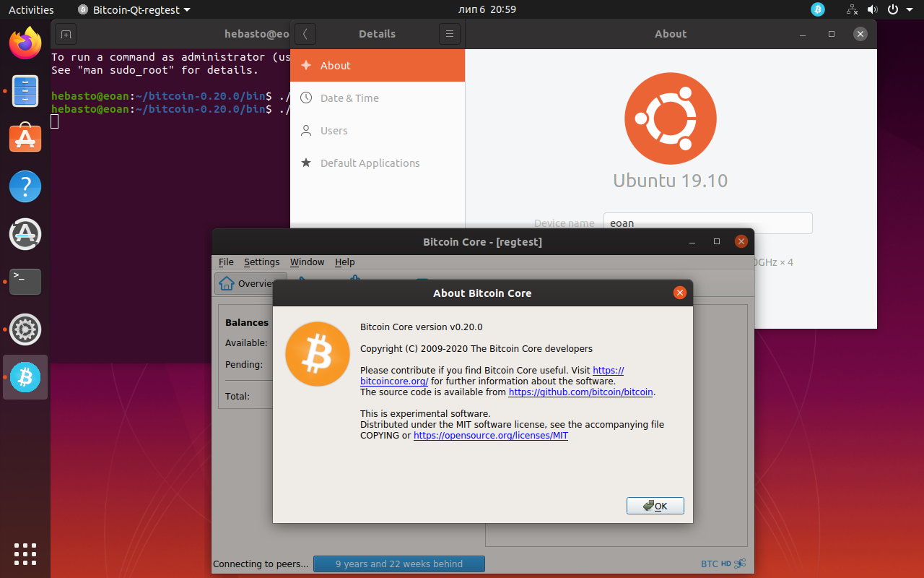Screen dimensions: 924x578
Task: Open Help from the Ubuntu dock
Action: click(x=25, y=186)
